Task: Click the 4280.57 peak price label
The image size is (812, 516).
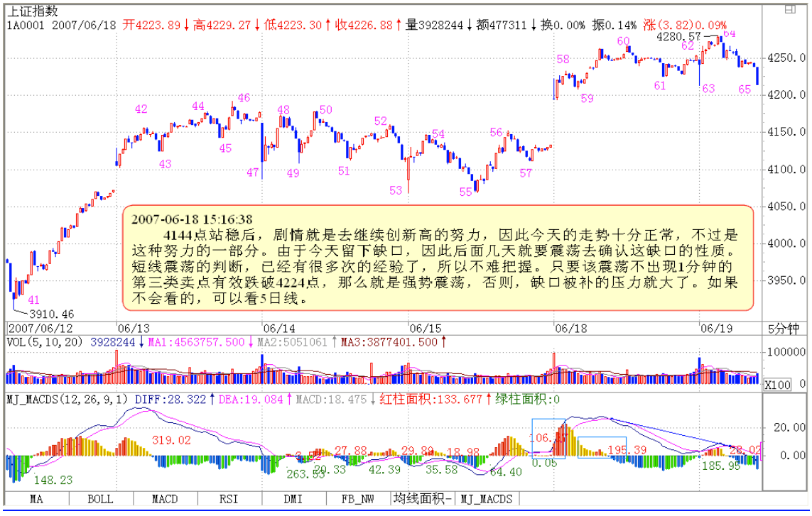Action: coord(678,37)
